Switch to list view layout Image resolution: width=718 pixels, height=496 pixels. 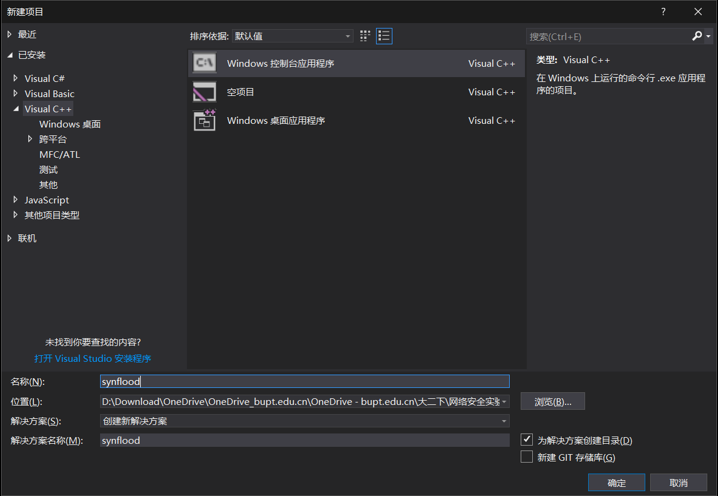click(x=384, y=36)
